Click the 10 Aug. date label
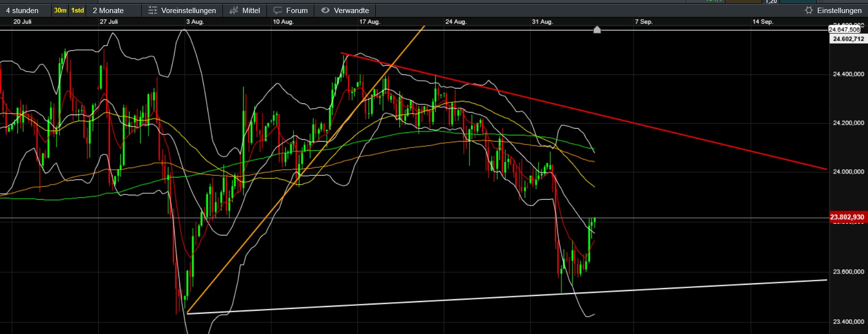This screenshot has width=868, height=334. [x=283, y=22]
